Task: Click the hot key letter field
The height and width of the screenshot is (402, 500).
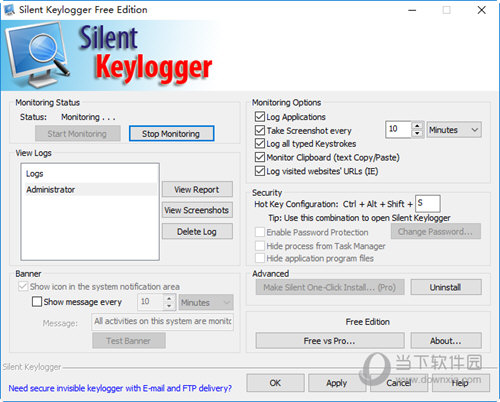Action: pyautogui.click(x=428, y=203)
